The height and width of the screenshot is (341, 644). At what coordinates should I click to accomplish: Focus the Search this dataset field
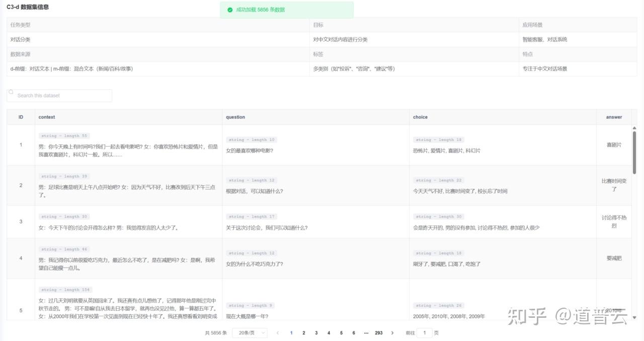coord(59,95)
